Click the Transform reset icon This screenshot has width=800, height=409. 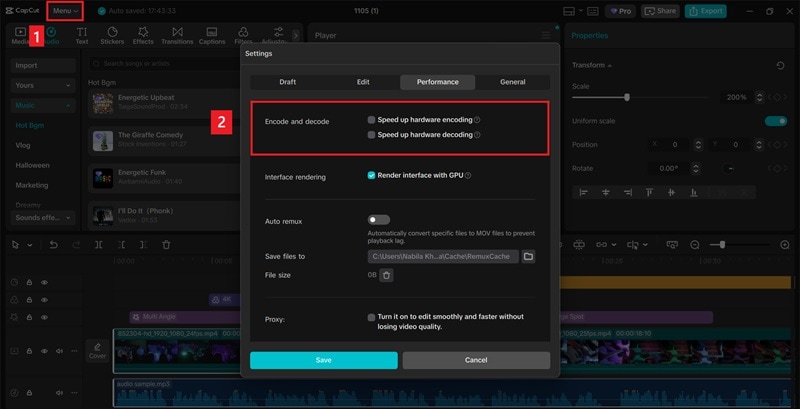[x=780, y=65]
